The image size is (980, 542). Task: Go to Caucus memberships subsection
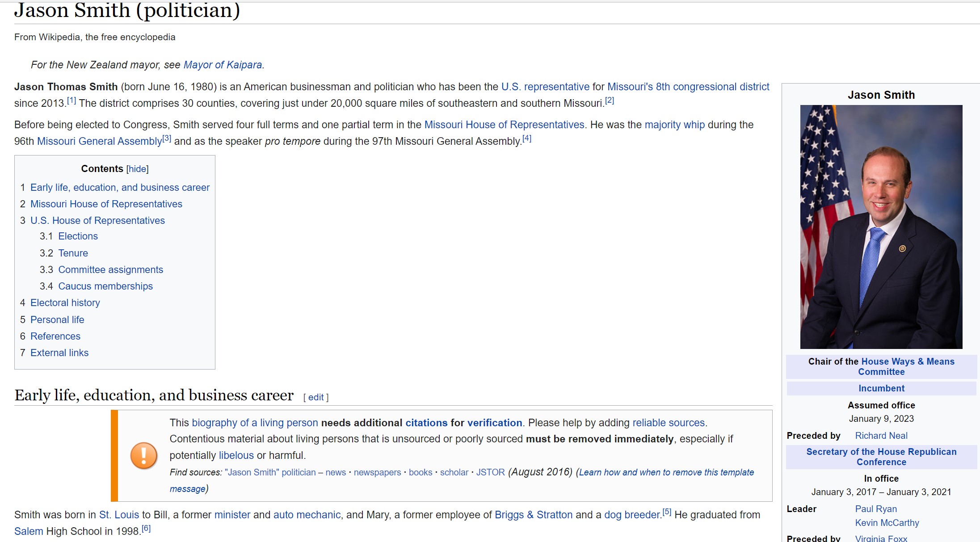(x=105, y=286)
